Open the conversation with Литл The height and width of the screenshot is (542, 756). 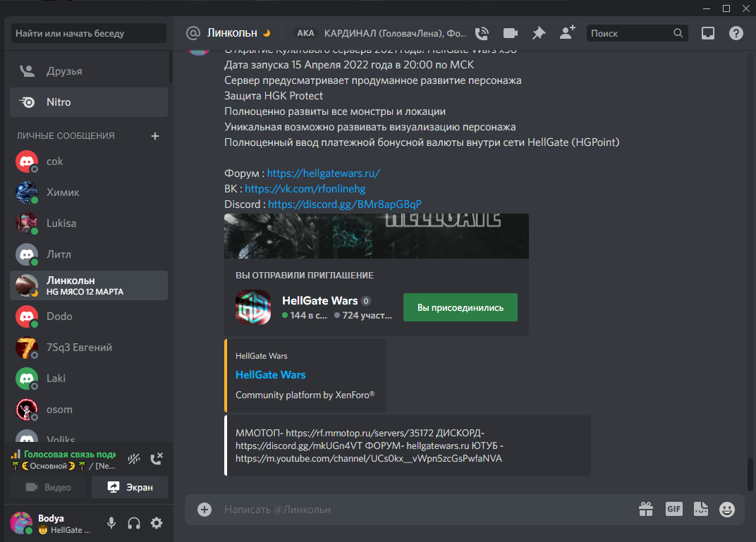(89, 254)
